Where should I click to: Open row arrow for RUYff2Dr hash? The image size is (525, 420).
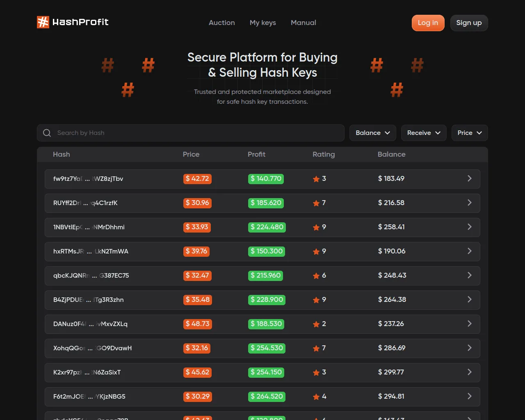point(470,203)
